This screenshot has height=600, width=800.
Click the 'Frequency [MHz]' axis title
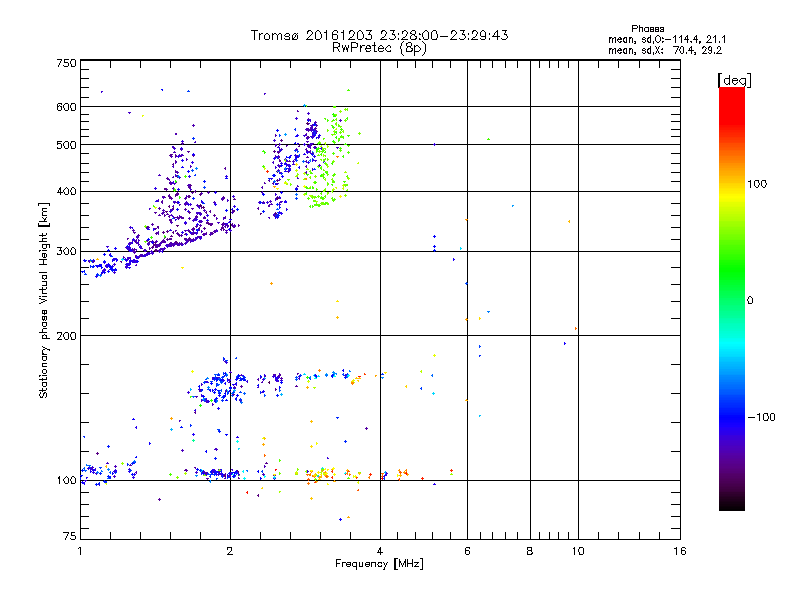379,564
